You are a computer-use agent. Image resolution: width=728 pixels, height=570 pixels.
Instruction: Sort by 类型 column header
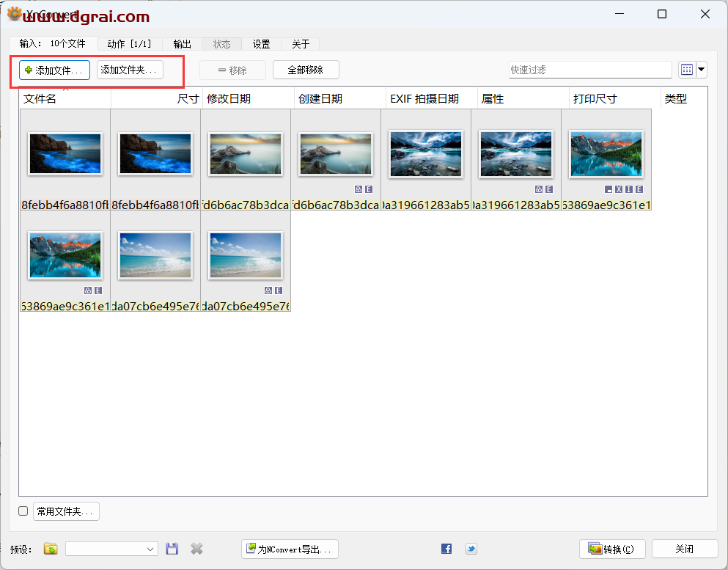coord(683,98)
